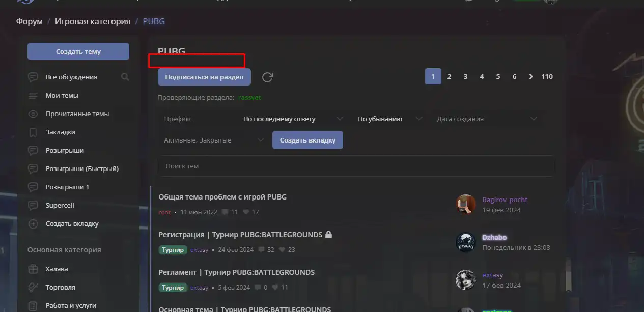This screenshot has height=312, width=644.
Task: Jump to last page 110
Action: pyautogui.click(x=547, y=76)
